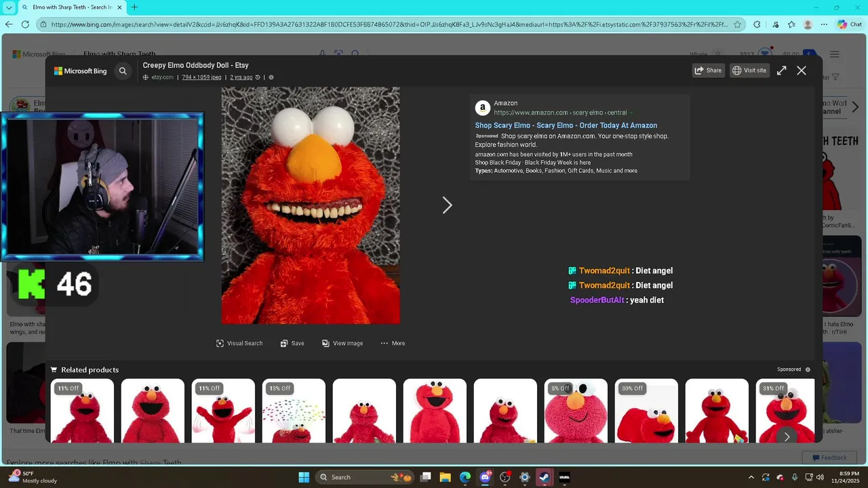Click the Amazon ad logo icon
Image resolution: width=868 pixels, height=488 pixels.
483,108
